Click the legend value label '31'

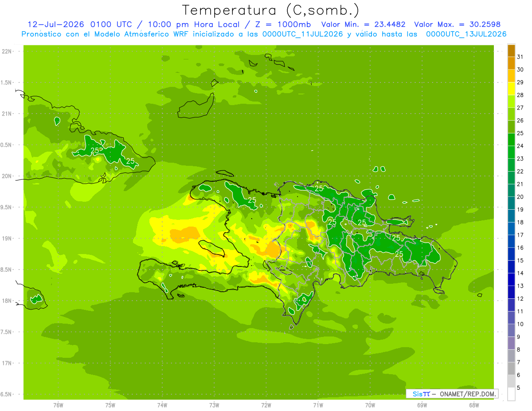(520, 57)
